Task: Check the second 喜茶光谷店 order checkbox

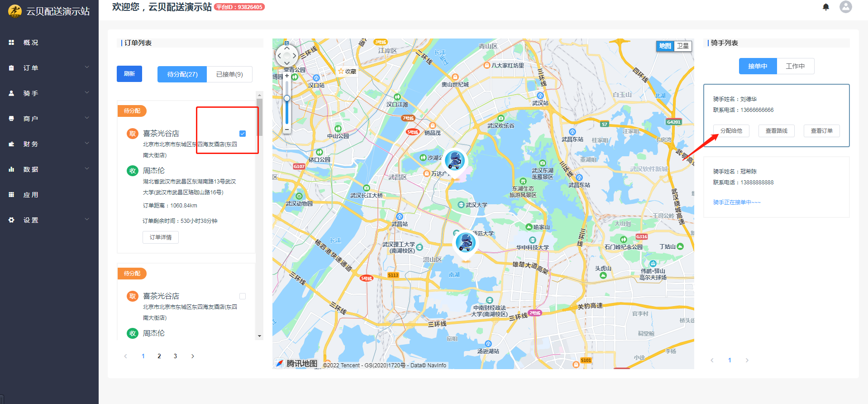Action: [243, 296]
